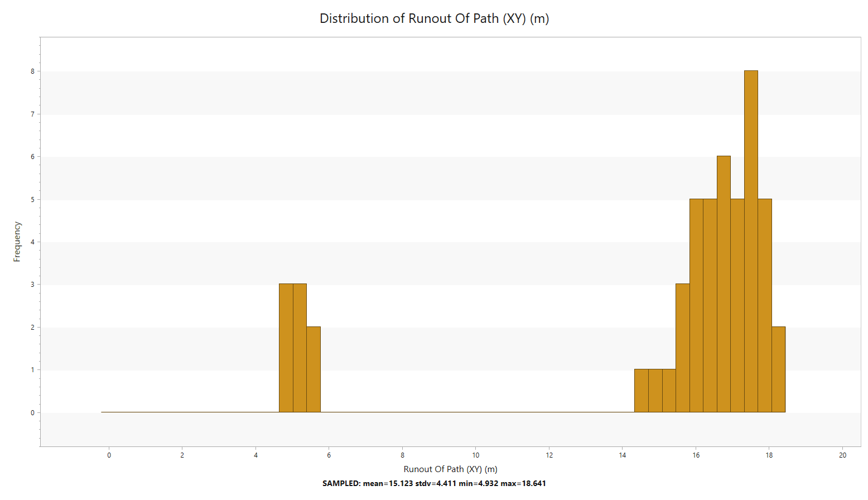
Task: Select the first frequency 1 bar near 14.5 m
Action: coord(641,391)
